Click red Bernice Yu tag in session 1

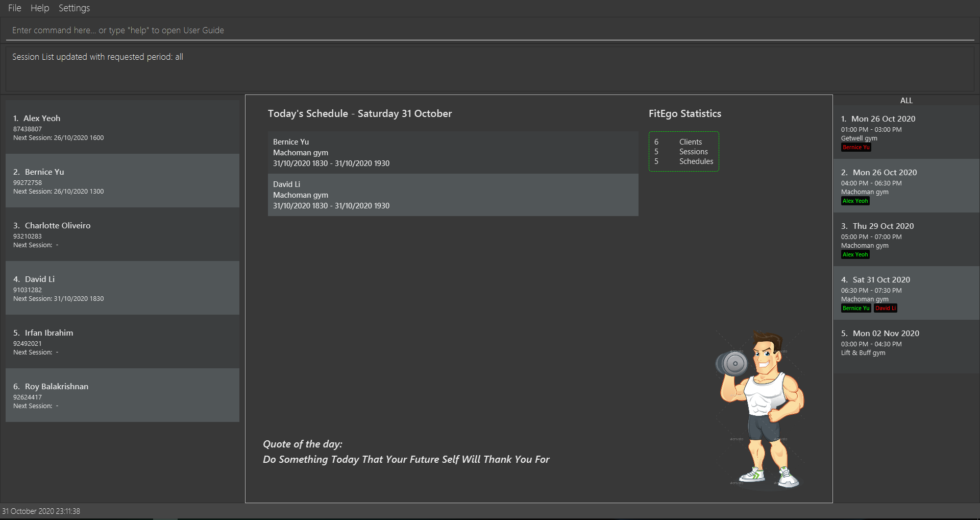point(856,147)
